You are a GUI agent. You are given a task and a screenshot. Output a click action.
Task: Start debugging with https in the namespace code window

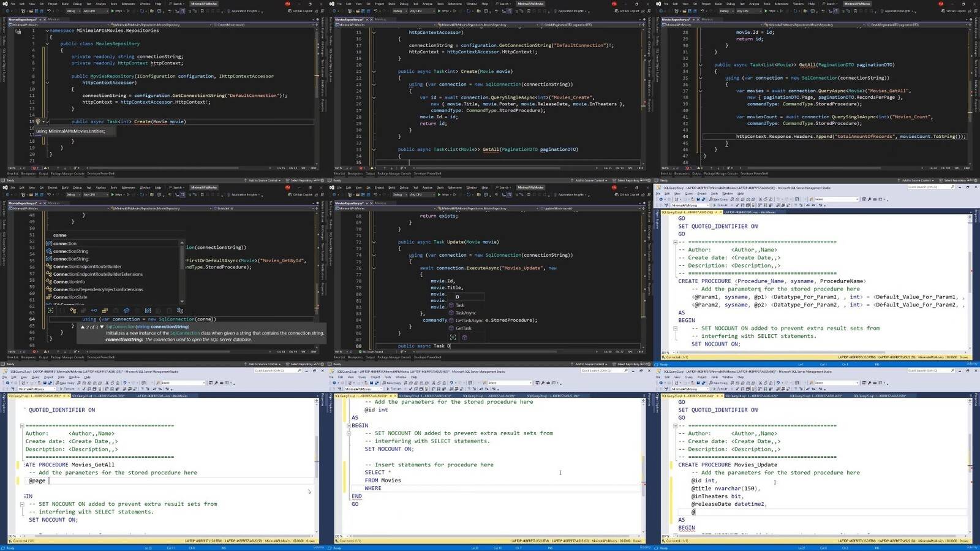[117, 11]
